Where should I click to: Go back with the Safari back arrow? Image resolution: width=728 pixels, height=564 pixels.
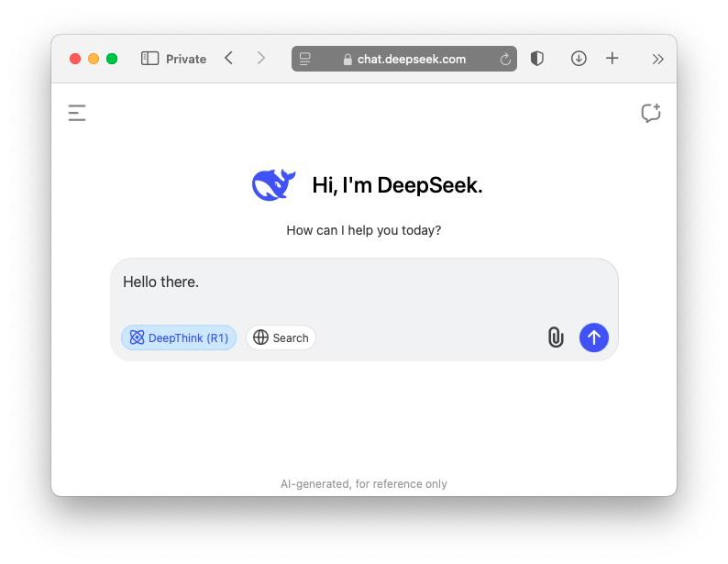pos(228,59)
